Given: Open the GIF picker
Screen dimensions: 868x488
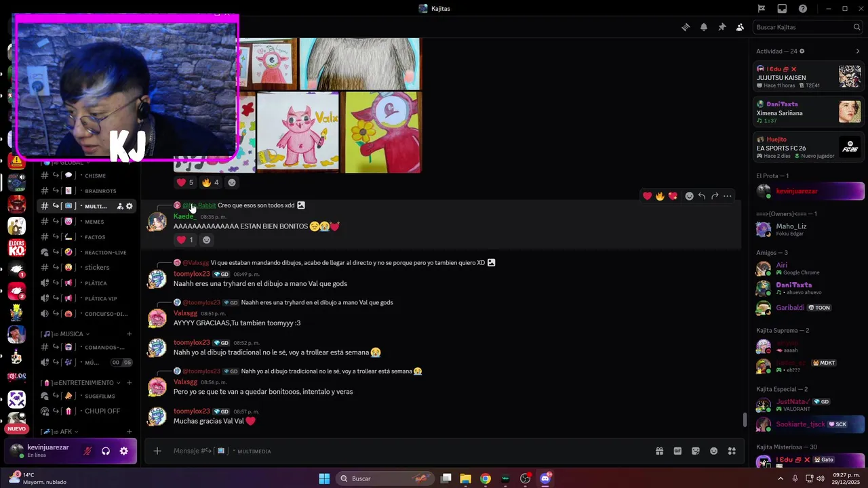Looking at the screenshot, I should pyautogui.click(x=677, y=451).
